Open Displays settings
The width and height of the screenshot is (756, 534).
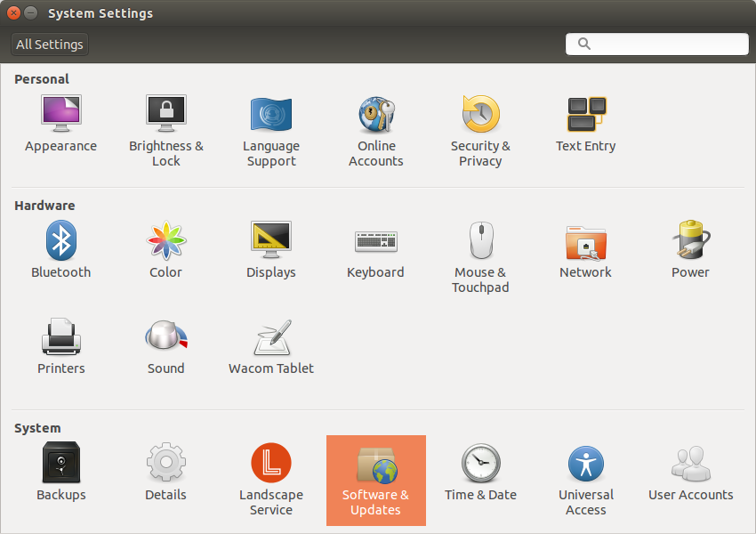271,249
